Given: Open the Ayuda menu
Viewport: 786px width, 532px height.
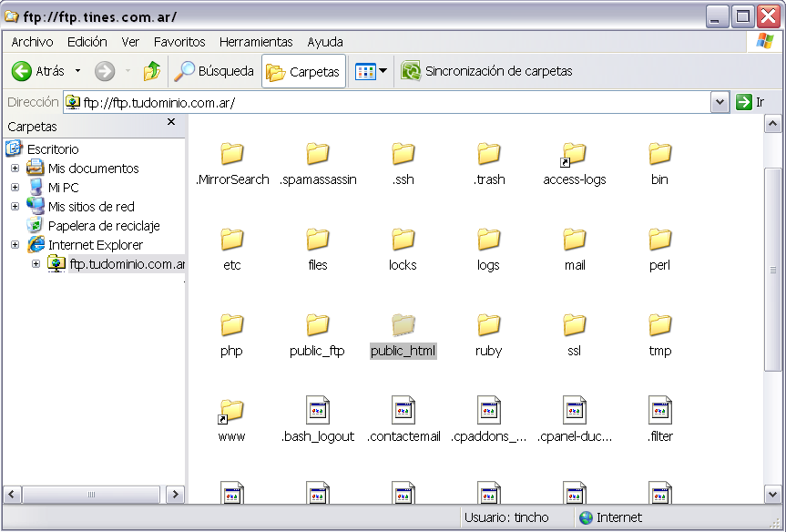Looking at the screenshot, I should tap(325, 42).
